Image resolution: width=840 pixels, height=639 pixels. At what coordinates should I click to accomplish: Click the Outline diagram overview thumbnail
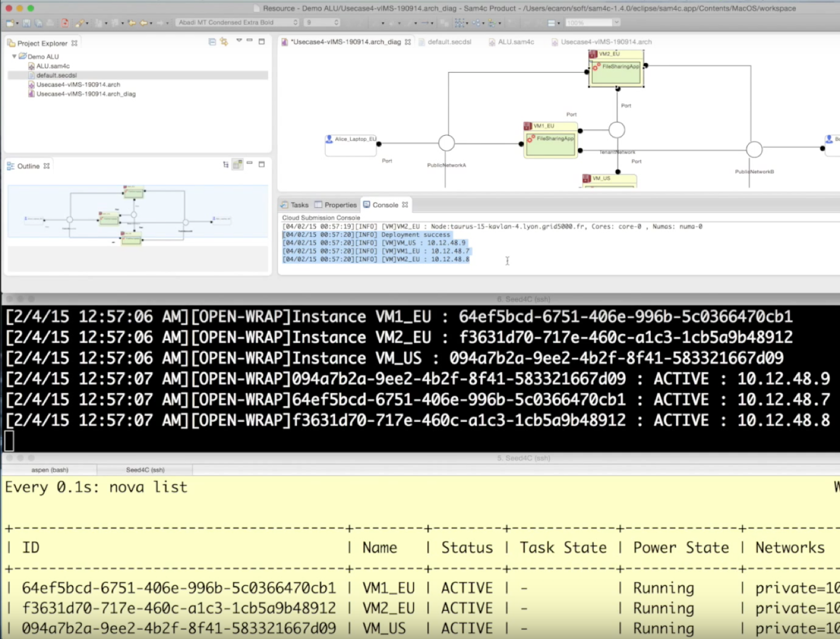(x=138, y=211)
